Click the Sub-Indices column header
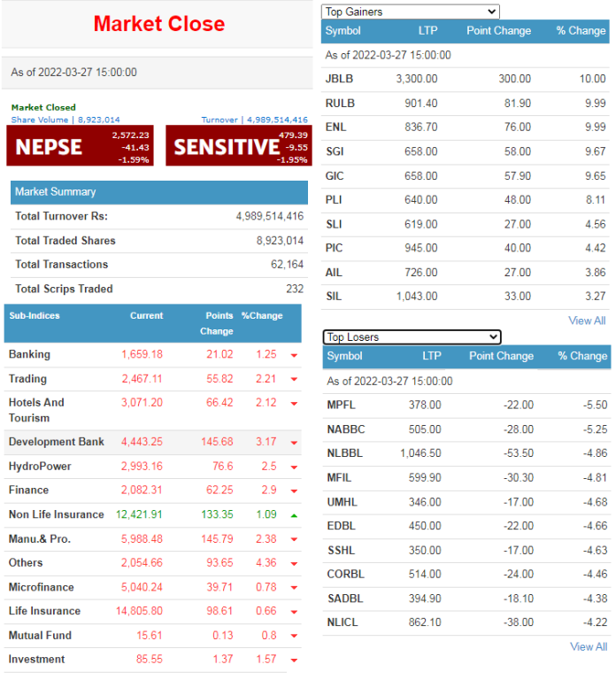The image size is (616, 680). tap(35, 316)
